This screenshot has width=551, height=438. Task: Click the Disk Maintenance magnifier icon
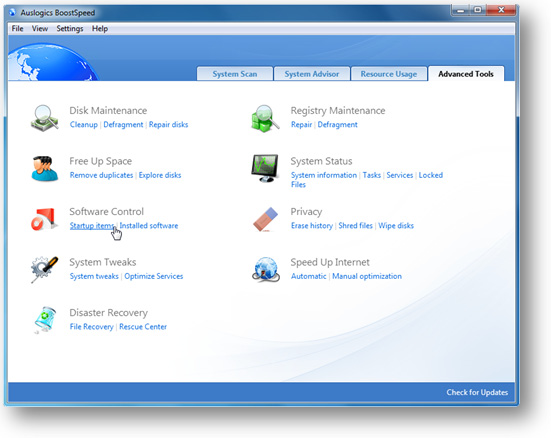[44, 118]
